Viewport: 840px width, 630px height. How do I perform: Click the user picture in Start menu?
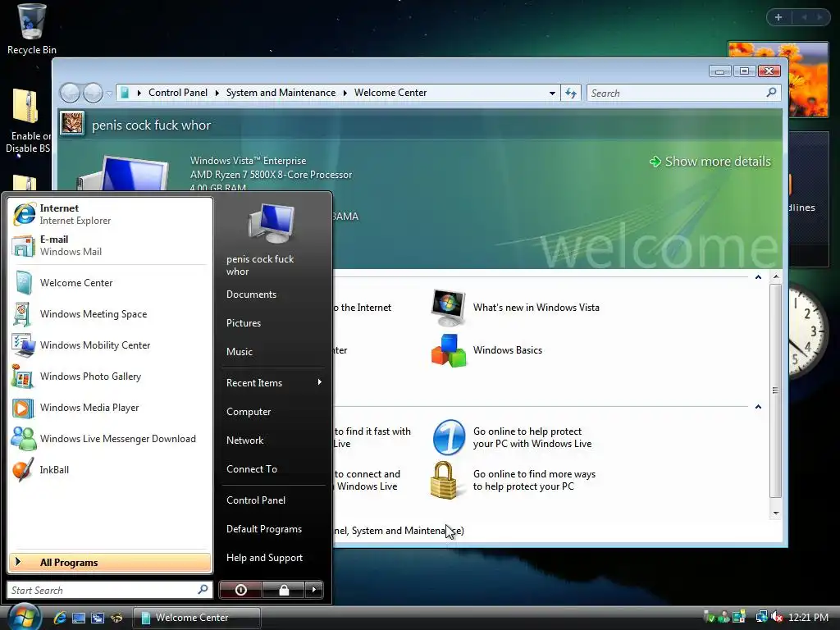(x=272, y=224)
